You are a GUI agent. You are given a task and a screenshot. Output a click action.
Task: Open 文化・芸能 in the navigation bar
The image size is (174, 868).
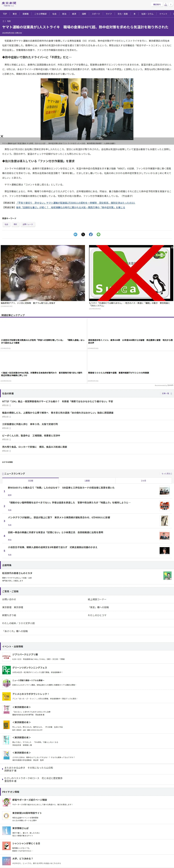pos(123,14)
